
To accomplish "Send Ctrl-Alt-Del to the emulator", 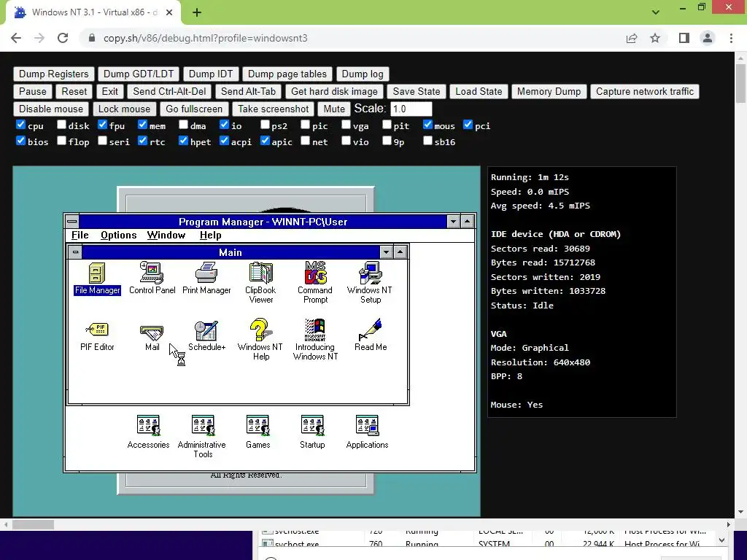I will click(x=169, y=91).
